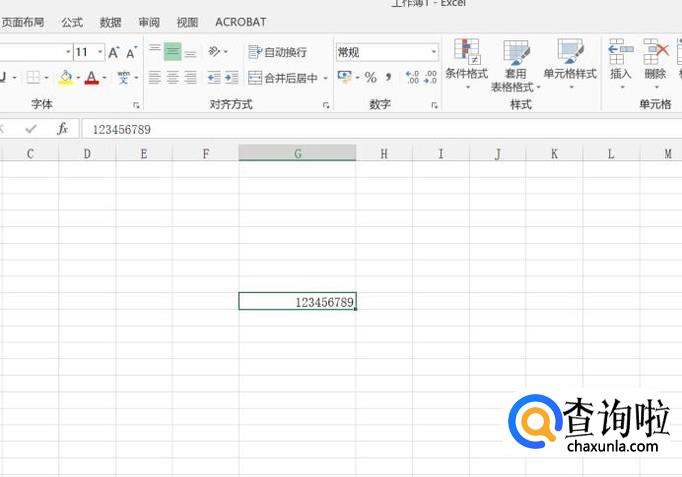Center cell text horizontally

point(172,78)
